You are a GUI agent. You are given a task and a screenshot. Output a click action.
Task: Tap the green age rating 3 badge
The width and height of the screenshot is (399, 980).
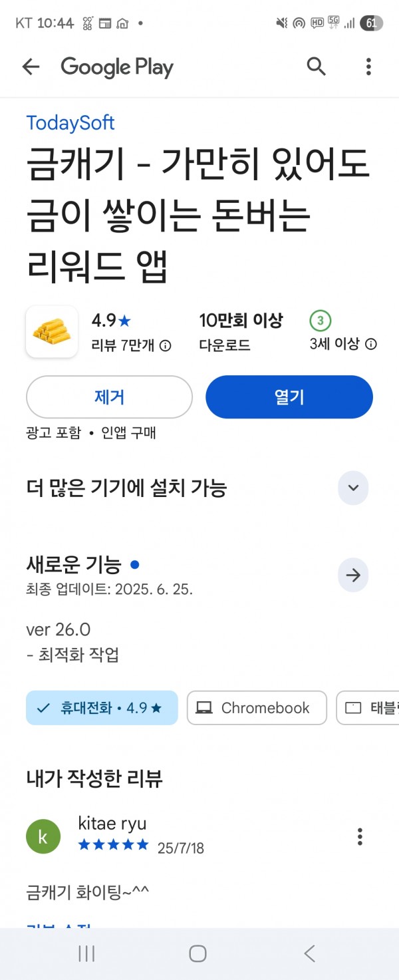click(x=321, y=321)
